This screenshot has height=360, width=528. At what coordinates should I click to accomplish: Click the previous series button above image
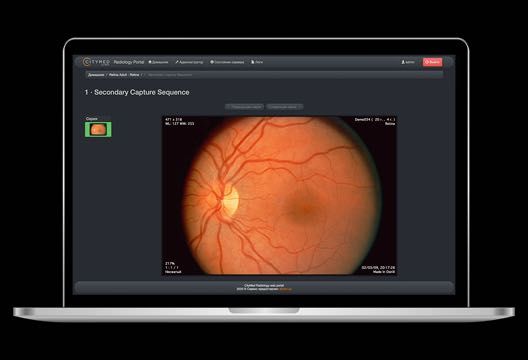tap(244, 107)
